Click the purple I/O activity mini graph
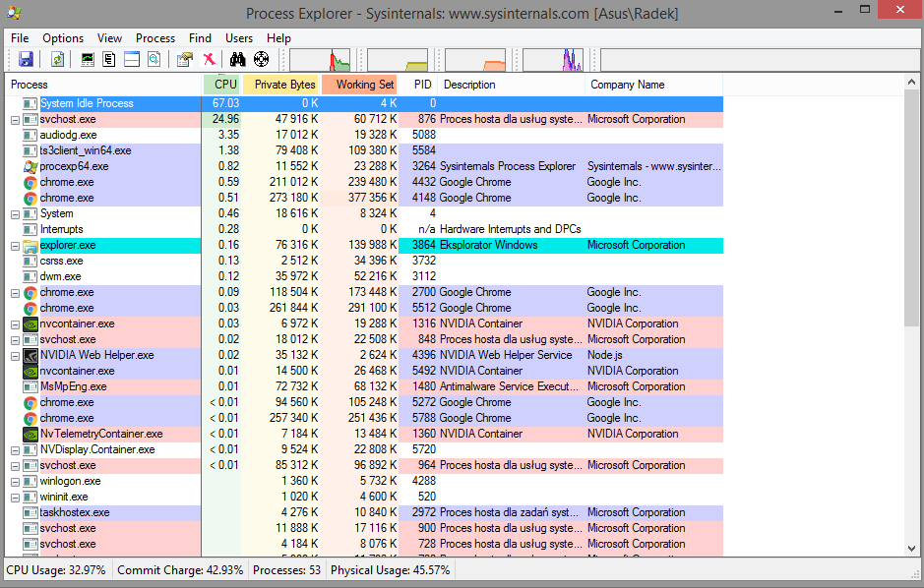 pos(553,59)
